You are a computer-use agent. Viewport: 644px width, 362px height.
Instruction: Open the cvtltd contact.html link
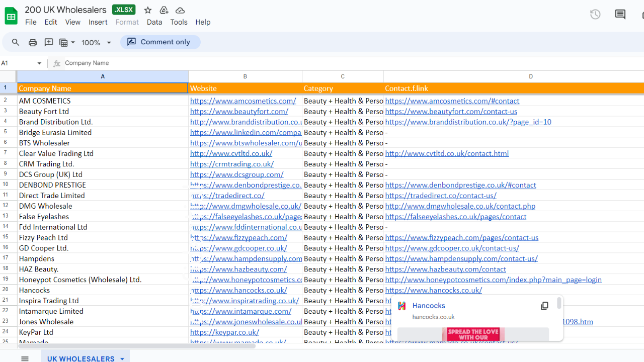[x=447, y=154]
